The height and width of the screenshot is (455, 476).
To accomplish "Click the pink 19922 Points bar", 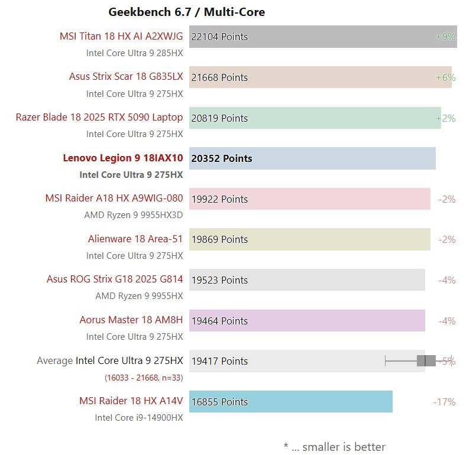I will pos(310,199).
